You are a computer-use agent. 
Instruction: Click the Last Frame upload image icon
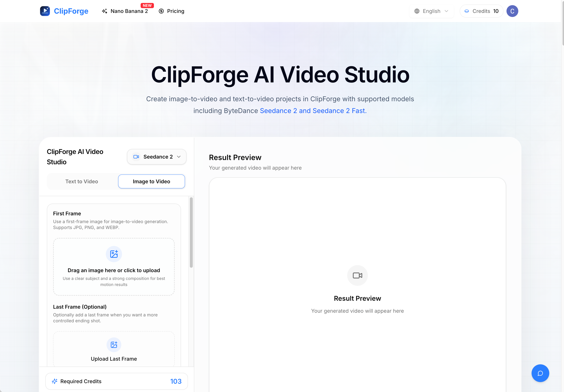pyautogui.click(x=114, y=345)
